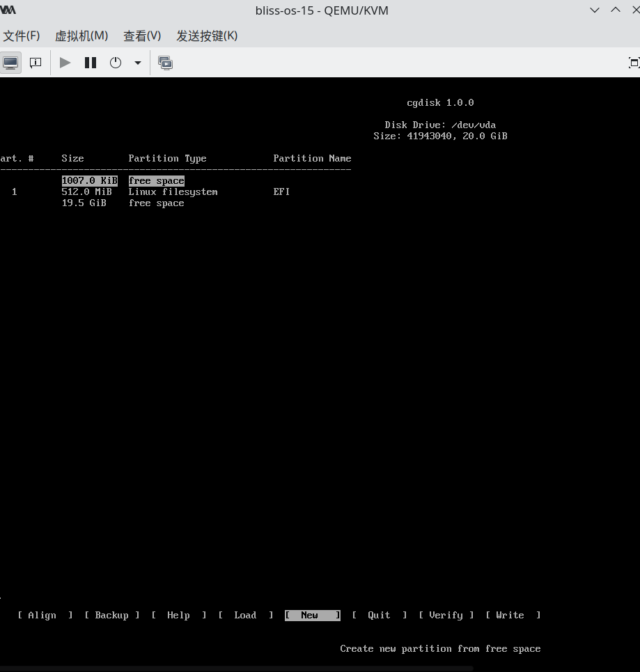Open the VM snapshots manager icon

165,63
